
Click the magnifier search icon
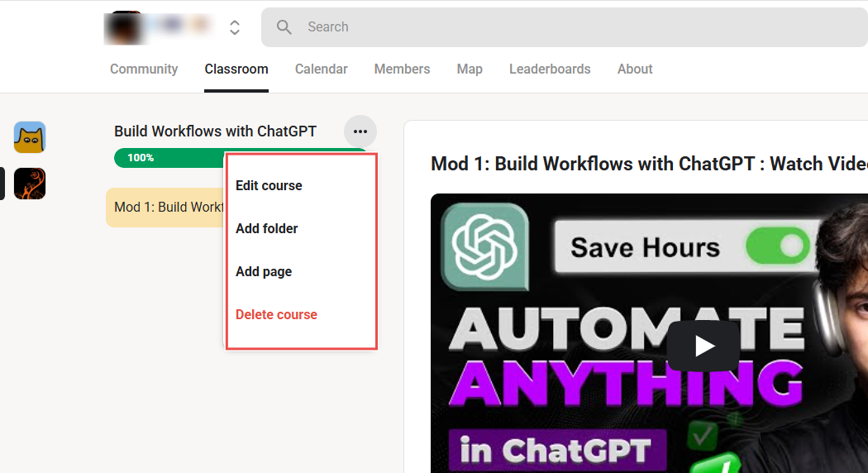click(284, 27)
